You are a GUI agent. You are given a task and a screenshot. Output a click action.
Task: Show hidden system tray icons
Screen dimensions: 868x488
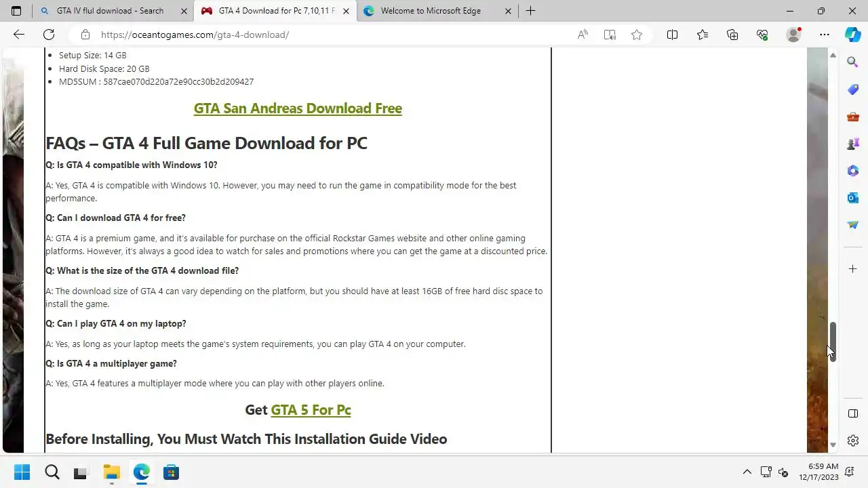pyautogui.click(x=747, y=472)
